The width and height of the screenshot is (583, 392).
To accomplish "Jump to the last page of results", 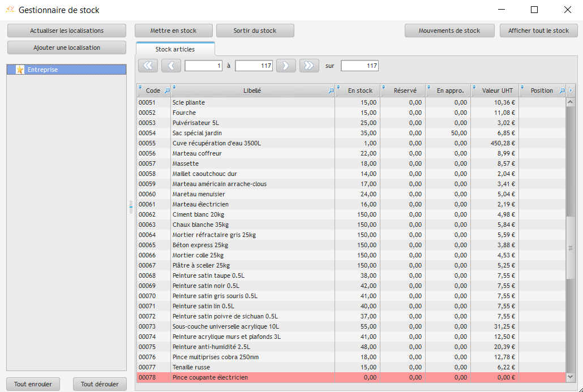I will coord(309,66).
